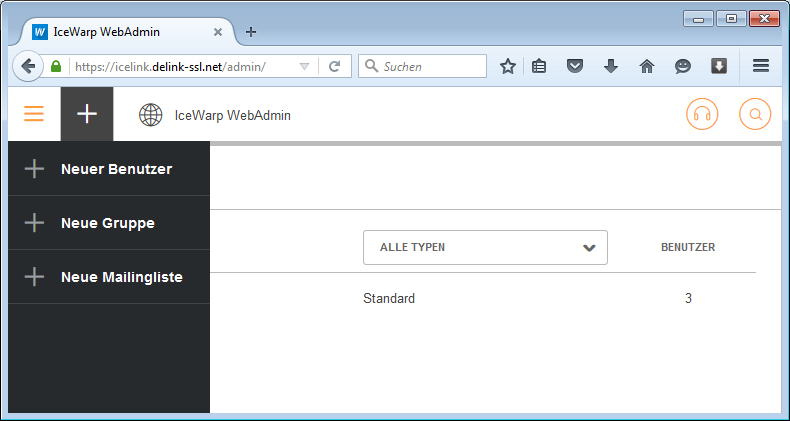Open a new browser tab
Viewport: 790px width, 421px height.
click(x=251, y=31)
